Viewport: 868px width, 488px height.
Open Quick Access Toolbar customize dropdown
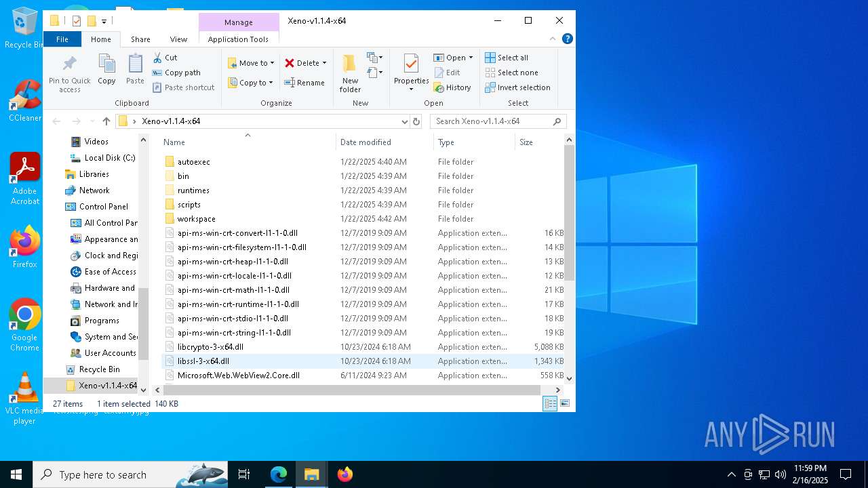pos(104,21)
